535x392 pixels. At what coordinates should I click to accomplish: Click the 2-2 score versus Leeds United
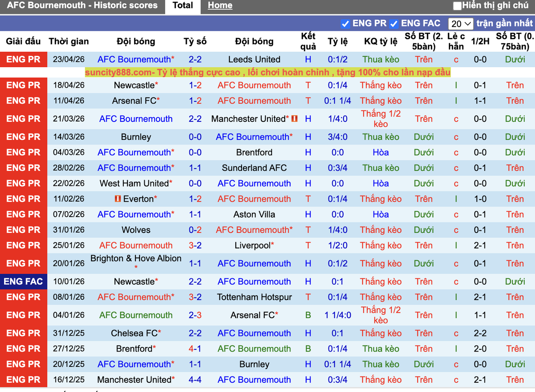195,59
